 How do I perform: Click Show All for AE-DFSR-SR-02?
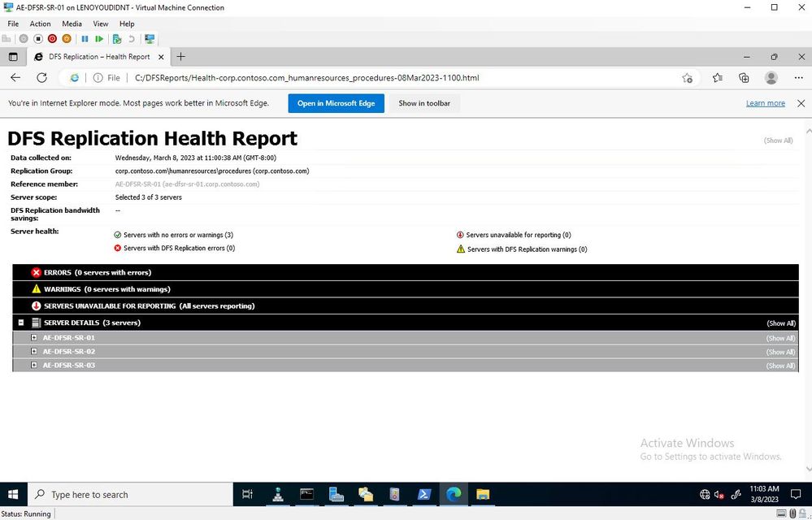point(781,353)
